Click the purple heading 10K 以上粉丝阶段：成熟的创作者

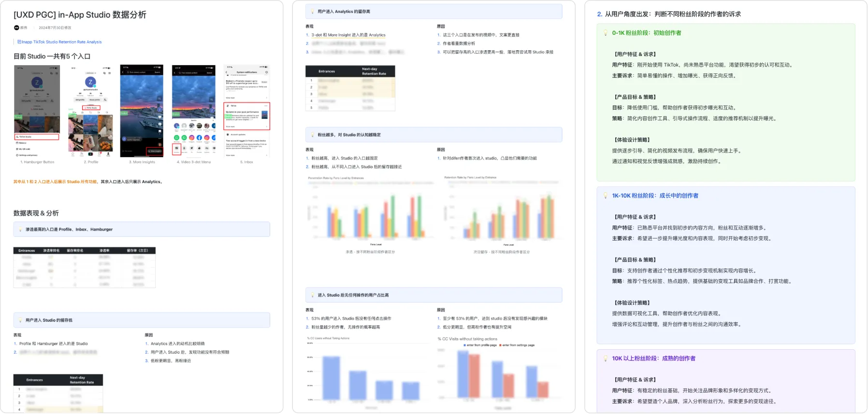(x=653, y=358)
